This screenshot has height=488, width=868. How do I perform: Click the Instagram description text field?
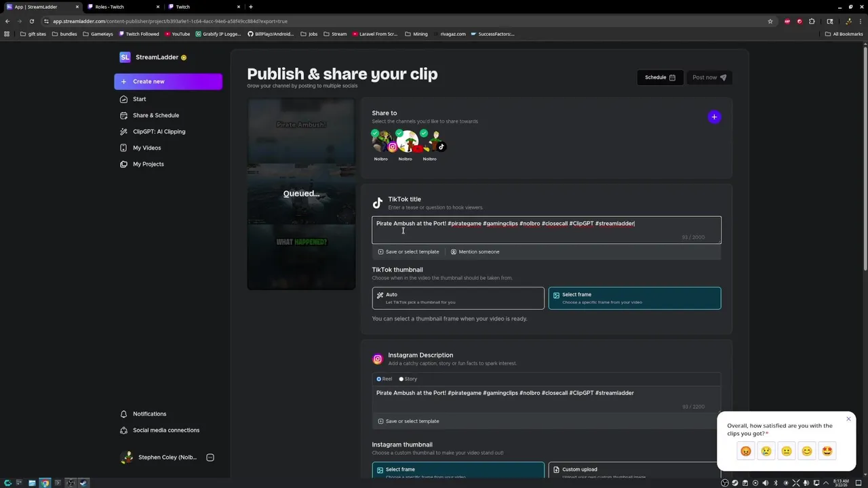[546, 399]
